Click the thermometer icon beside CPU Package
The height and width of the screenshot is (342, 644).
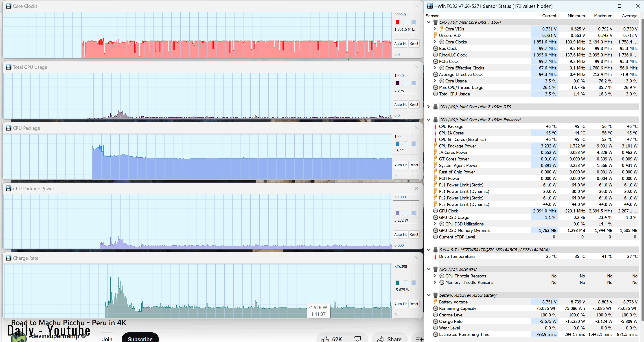click(x=436, y=127)
